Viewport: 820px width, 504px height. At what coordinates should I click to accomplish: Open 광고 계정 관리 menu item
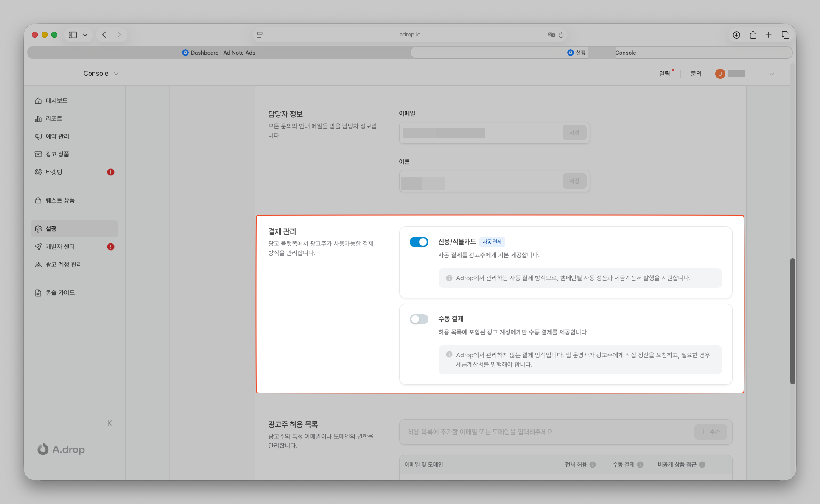pyautogui.click(x=64, y=265)
